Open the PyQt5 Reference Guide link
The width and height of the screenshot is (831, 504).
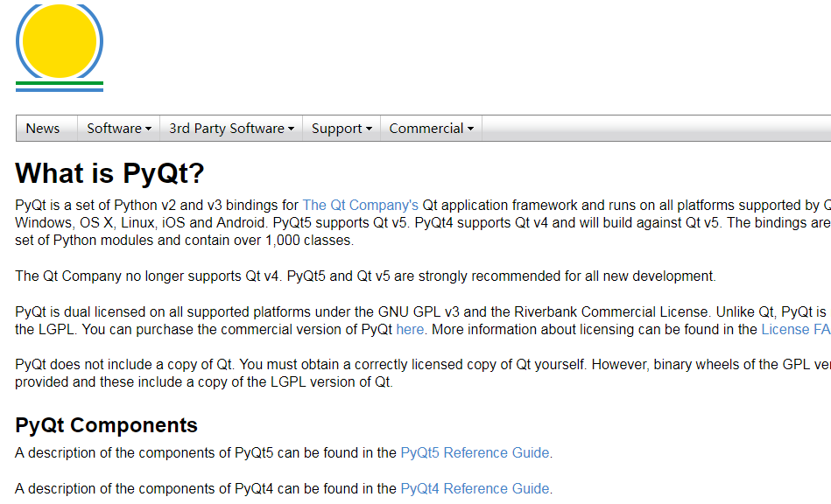pos(475,453)
